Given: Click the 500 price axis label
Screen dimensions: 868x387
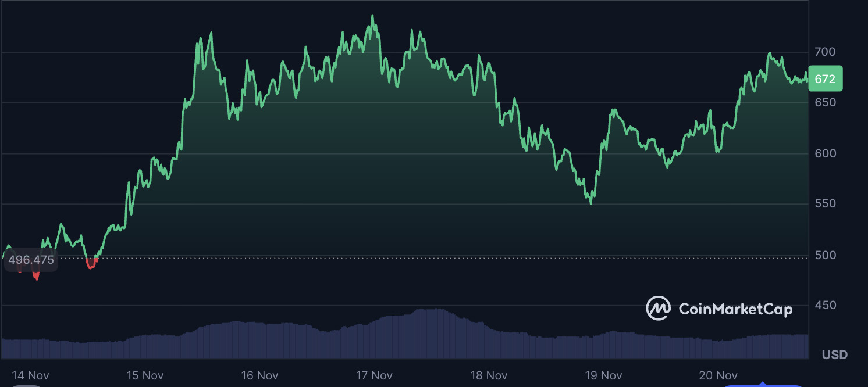Looking at the screenshot, I should point(824,255).
